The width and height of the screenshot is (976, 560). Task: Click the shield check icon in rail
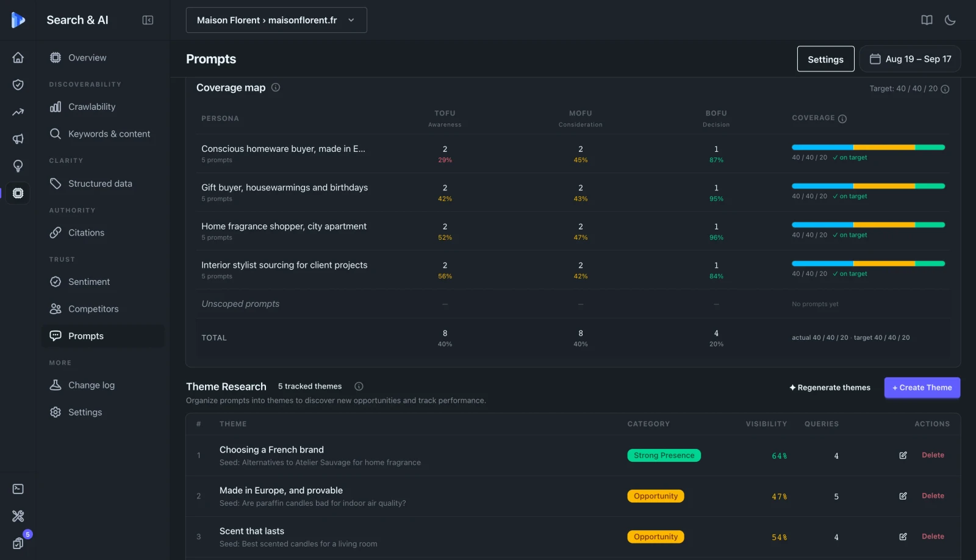(18, 85)
